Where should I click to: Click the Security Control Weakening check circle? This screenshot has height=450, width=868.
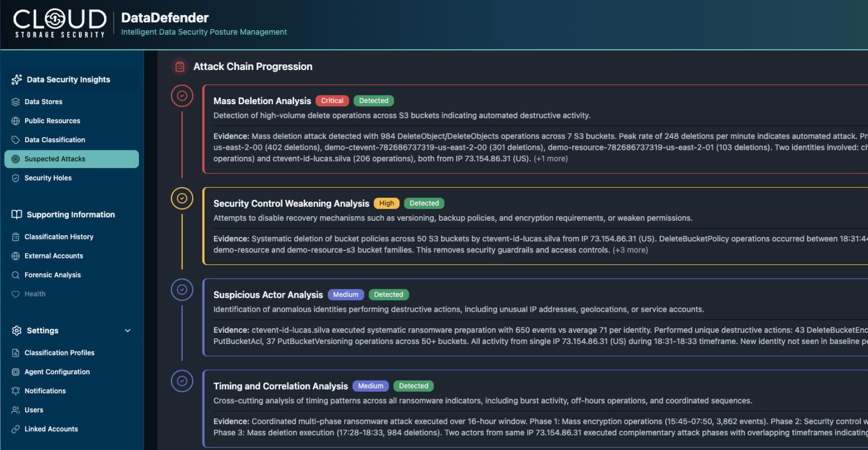tap(182, 198)
